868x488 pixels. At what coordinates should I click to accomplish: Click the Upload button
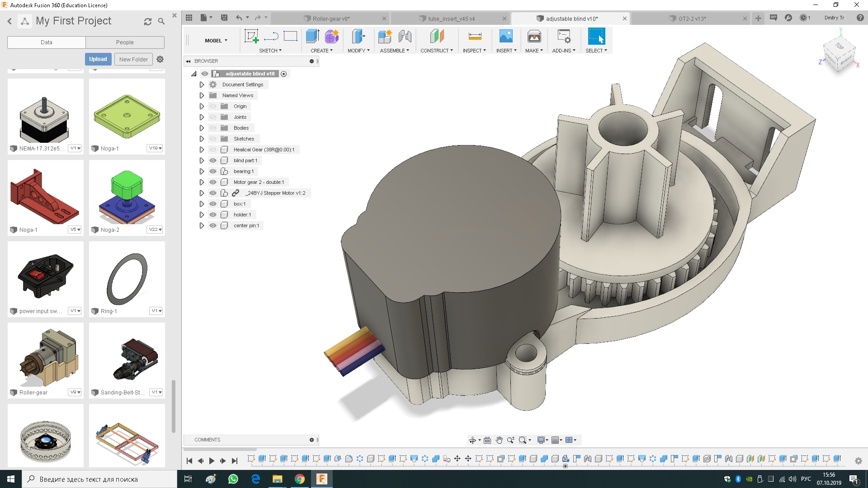click(x=98, y=59)
